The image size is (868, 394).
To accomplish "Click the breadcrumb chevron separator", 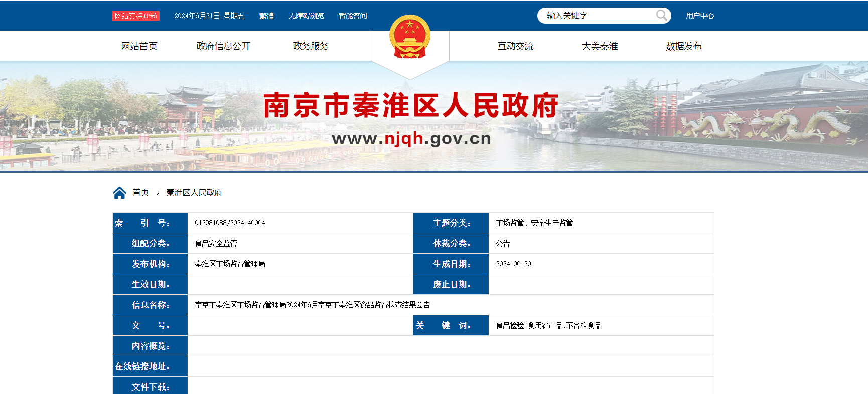I will pyautogui.click(x=158, y=193).
